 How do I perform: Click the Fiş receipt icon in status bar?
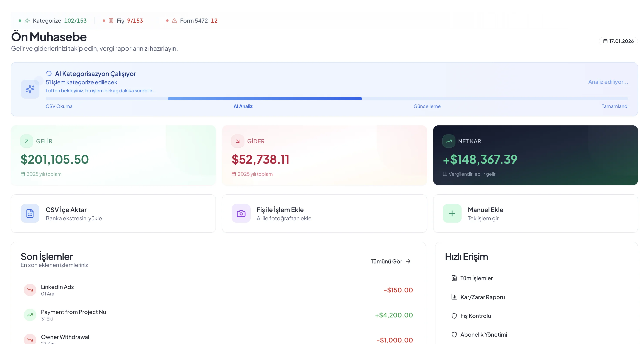pos(111,20)
